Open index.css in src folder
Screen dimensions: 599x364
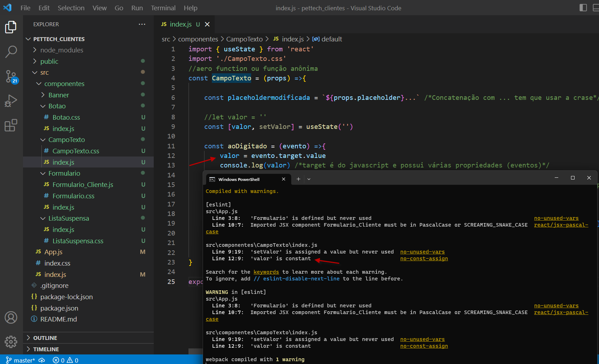57,263
